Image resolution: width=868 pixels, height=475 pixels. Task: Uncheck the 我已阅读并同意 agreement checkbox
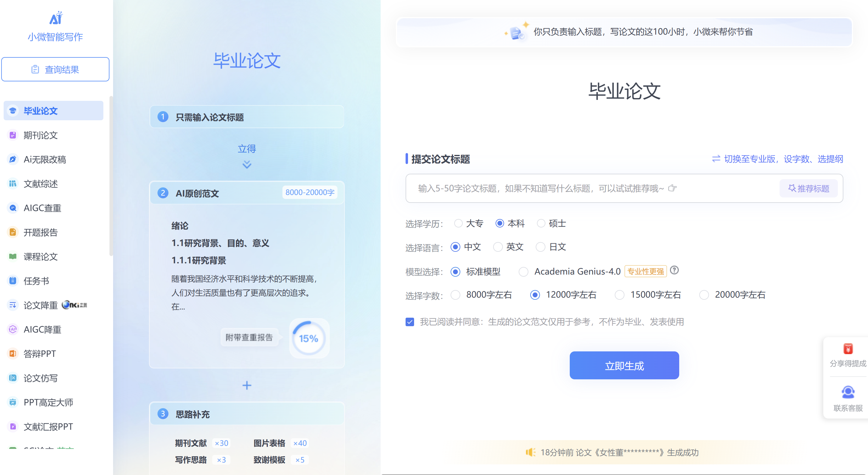pos(410,322)
